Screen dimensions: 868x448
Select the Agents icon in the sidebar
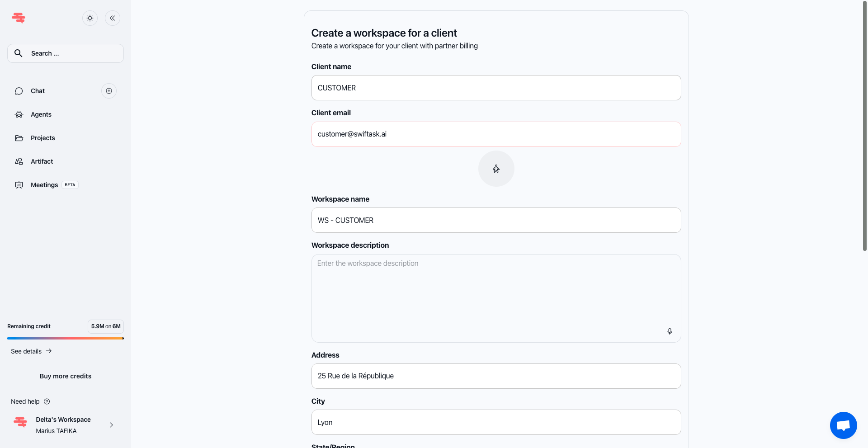click(19, 114)
